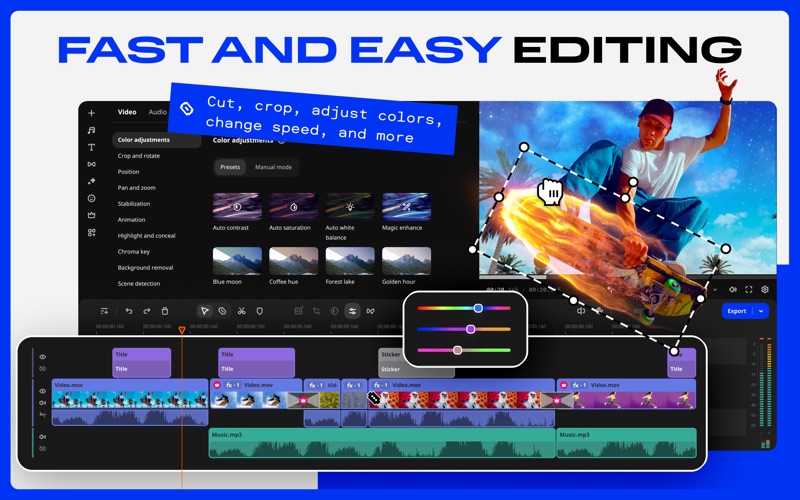The image size is (800, 500).
Task: Open Scene detection settings
Action: [x=139, y=284]
